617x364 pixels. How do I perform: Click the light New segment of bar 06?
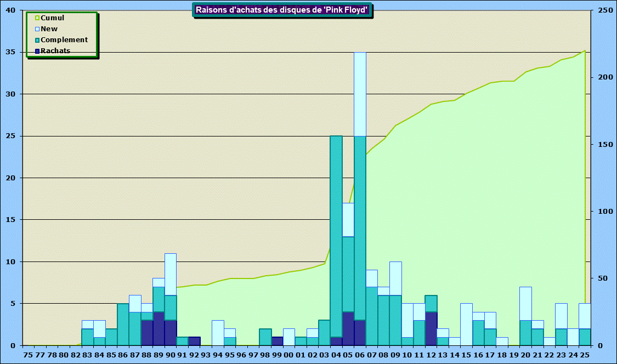pos(360,94)
